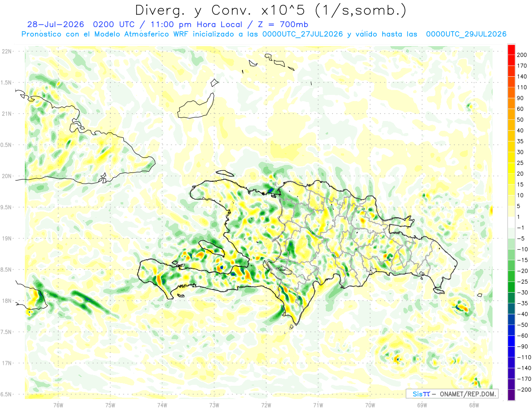The image size is (532, 411).
Task: Click the 1.5N latitude label
Action: click(x=6, y=82)
